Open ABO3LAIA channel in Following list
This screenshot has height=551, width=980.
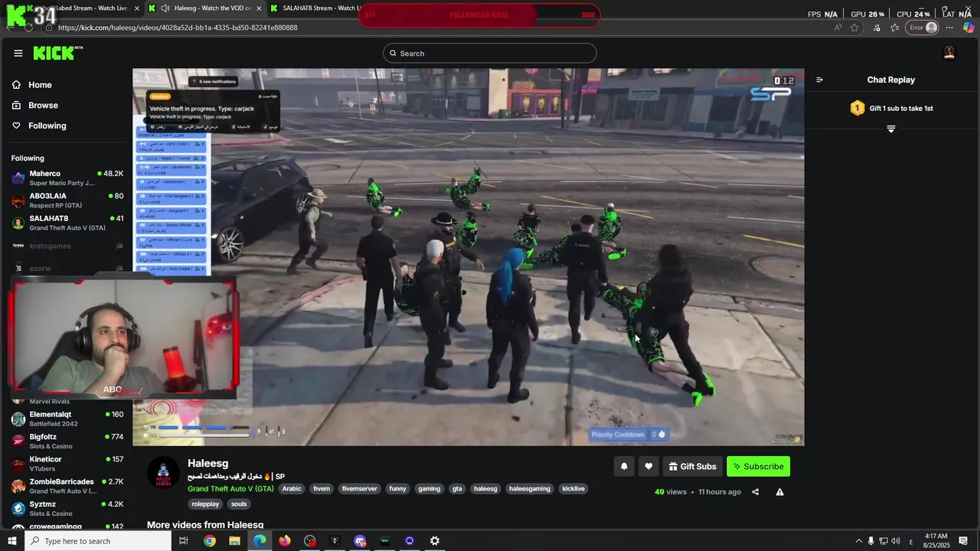(x=67, y=201)
